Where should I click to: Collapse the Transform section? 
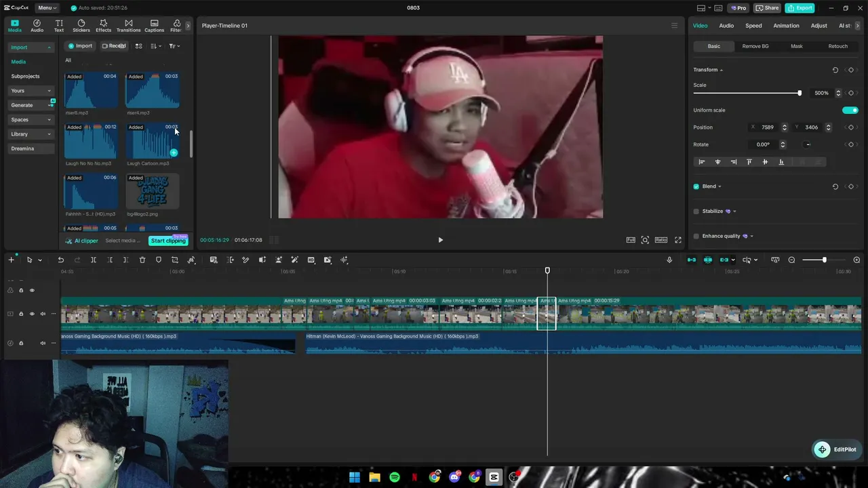pyautogui.click(x=722, y=70)
